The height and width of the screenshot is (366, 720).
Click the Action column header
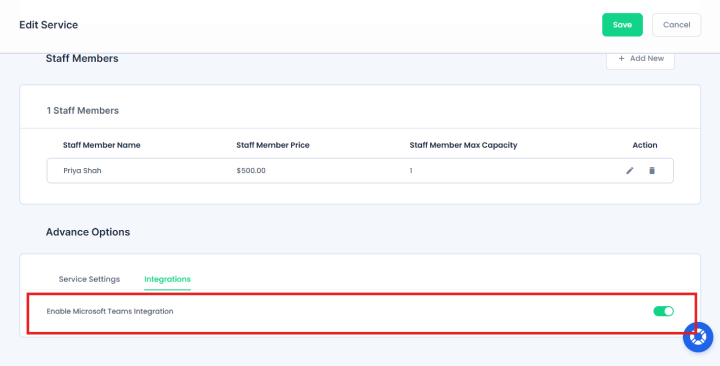click(645, 145)
